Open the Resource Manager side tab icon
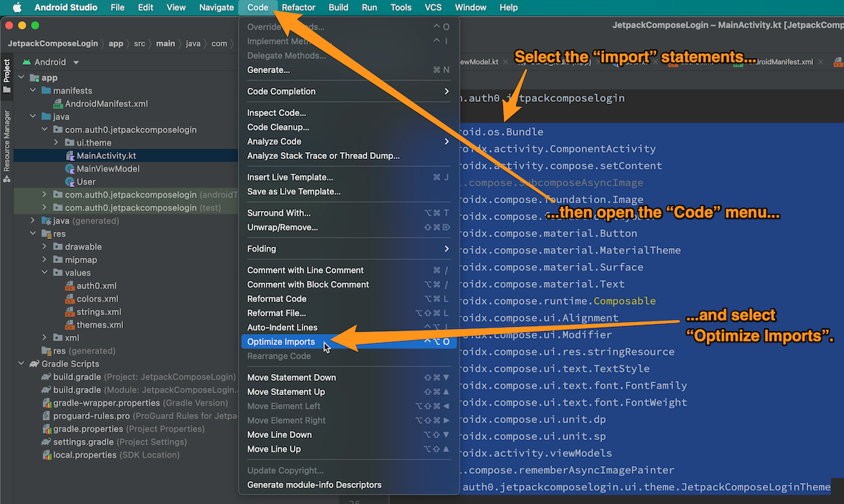 [x=6, y=178]
